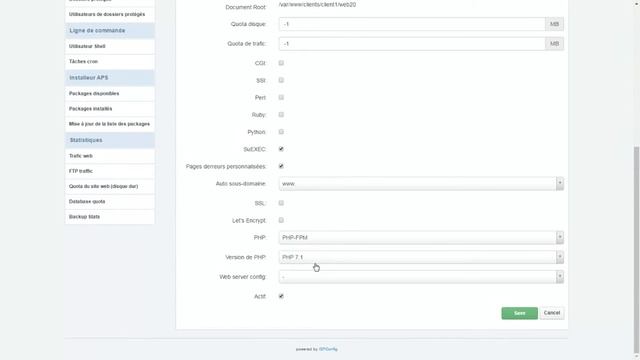Click the Ligne de commande section header
Viewport: 640px width, 360px height.
110,31
